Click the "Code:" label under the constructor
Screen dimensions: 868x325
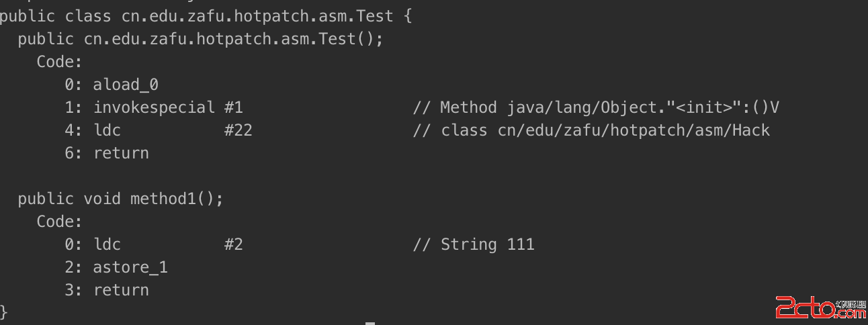pos(59,62)
